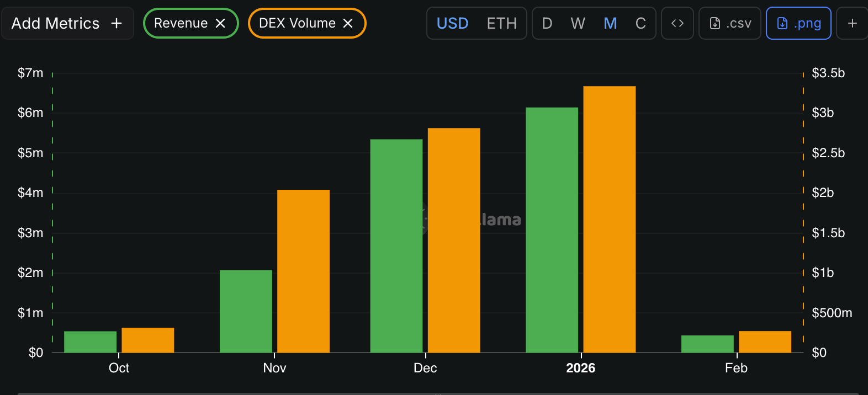Remove the DEX Volume metric via X icon

348,23
